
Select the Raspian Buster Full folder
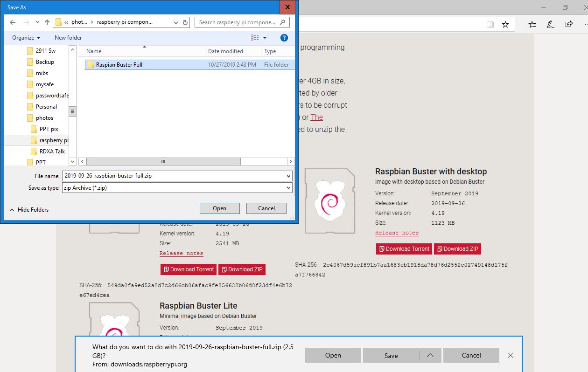point(190,65)
